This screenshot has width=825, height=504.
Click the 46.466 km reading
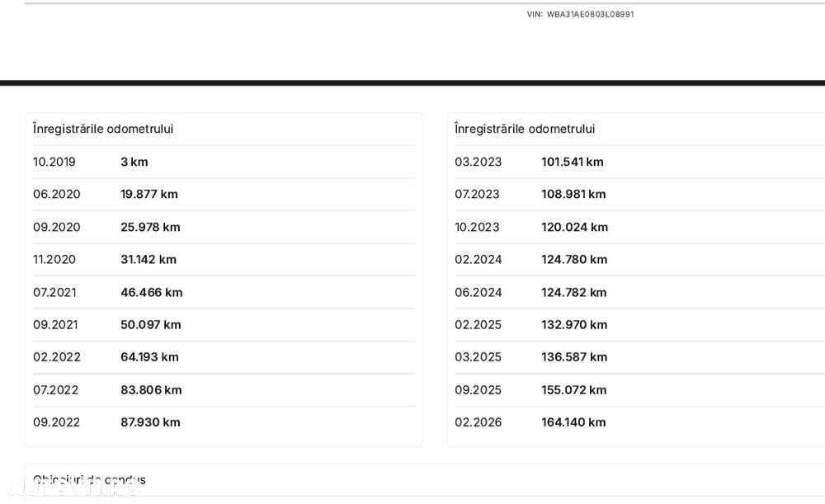tap(152, 293)
